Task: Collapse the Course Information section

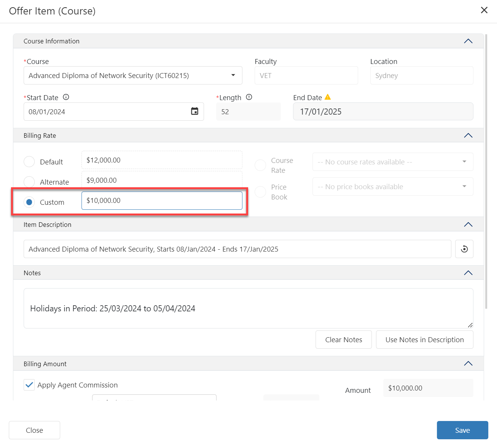Action: pyautogui.click(x=468, y=41)
